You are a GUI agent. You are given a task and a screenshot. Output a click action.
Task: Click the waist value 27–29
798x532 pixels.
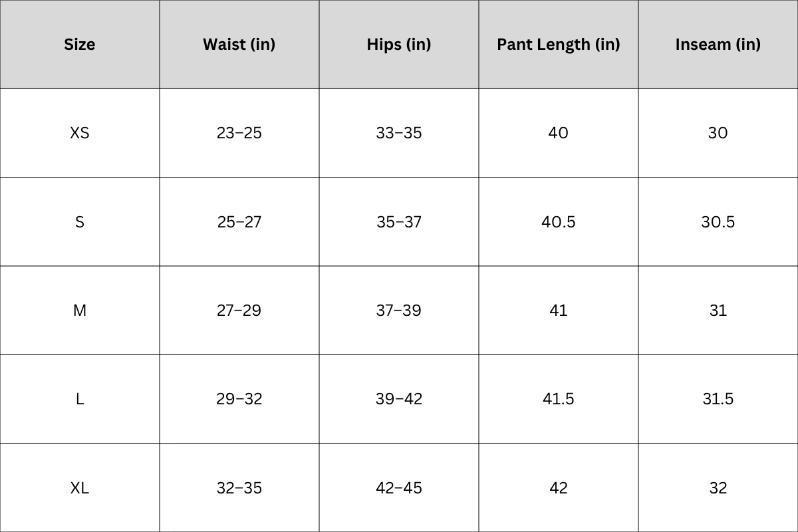pyautogui.click(x=239, y=311)
